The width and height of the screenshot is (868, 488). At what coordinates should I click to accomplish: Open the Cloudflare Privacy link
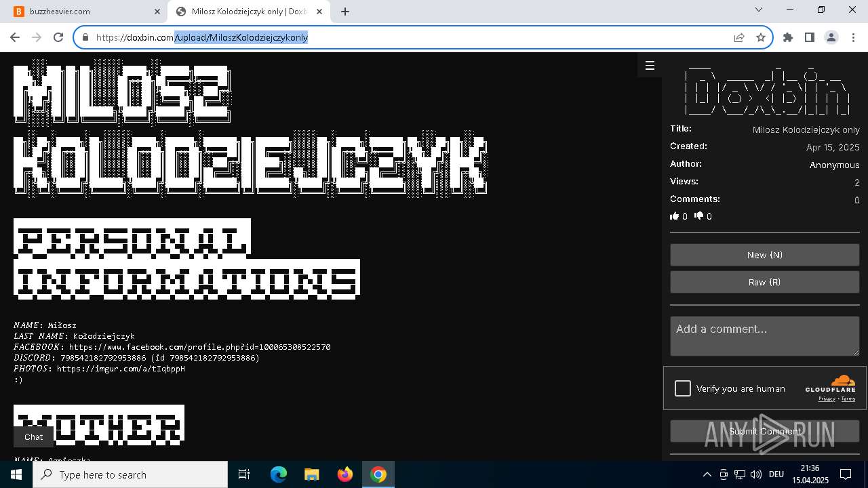click(827, 399)
